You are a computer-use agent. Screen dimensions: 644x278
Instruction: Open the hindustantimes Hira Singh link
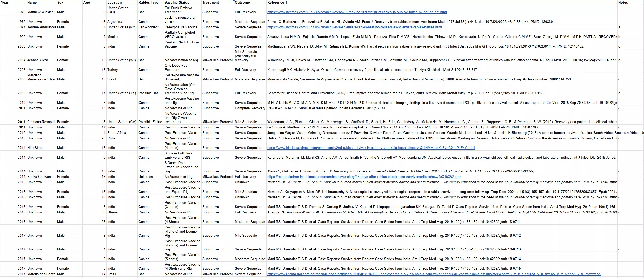pyautogui.click(x=371, y=148)
